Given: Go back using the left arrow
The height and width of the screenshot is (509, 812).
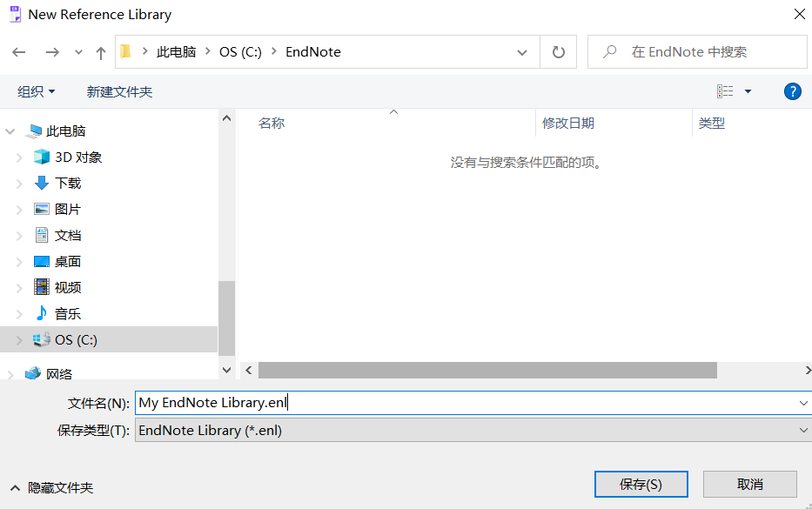Looking at the screenshot, I should pyautogui.click(x=19, y=52).
